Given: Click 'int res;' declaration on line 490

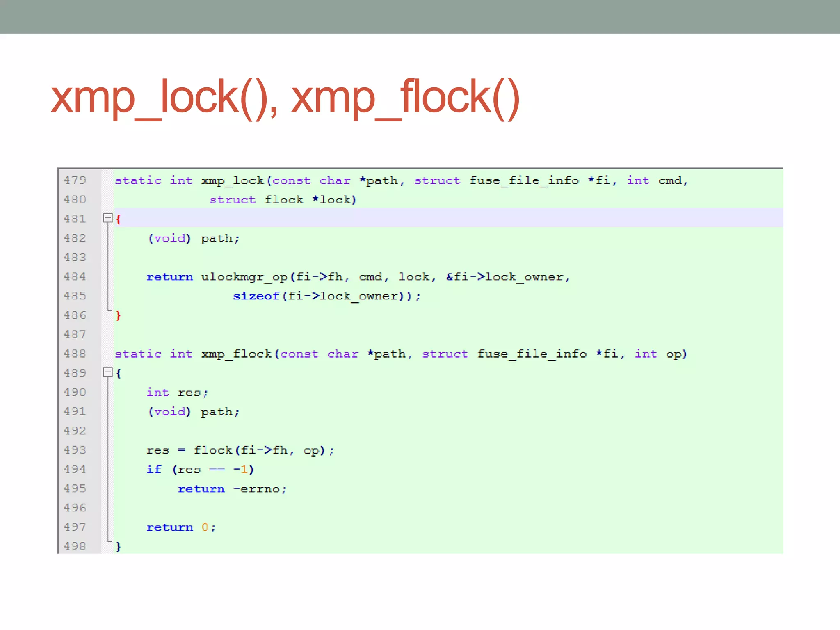Looking at the screenshot, I should click(178, 393).
